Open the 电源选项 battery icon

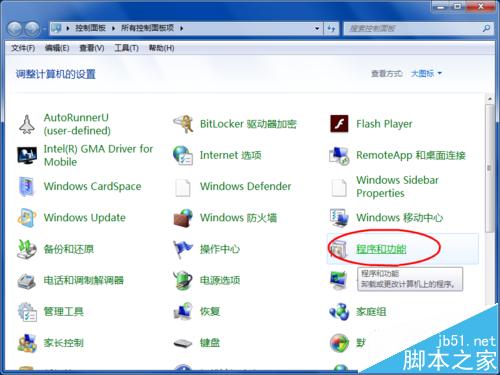tap(183, 280)
